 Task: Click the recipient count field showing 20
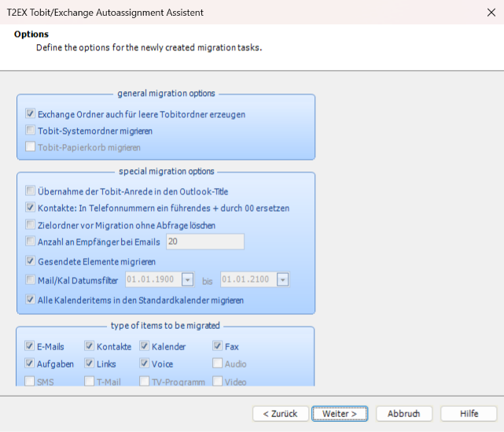205,242
